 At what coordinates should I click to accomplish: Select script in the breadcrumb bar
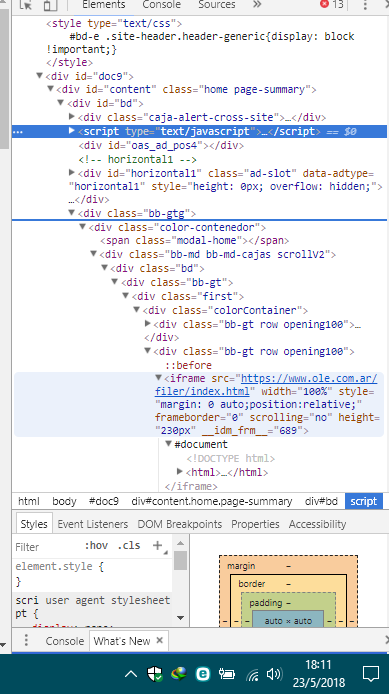click(x=364, y=501)
